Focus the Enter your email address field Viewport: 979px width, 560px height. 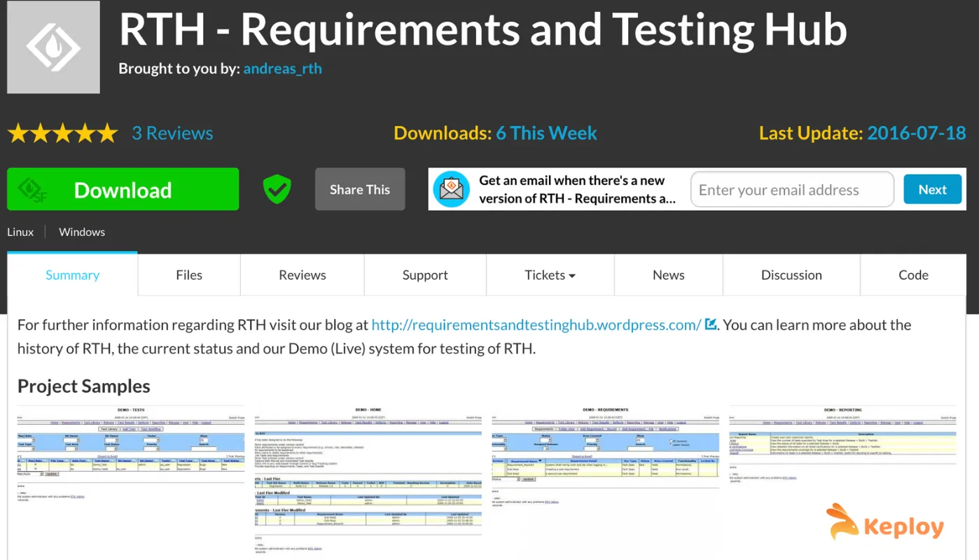coord(792,190)
